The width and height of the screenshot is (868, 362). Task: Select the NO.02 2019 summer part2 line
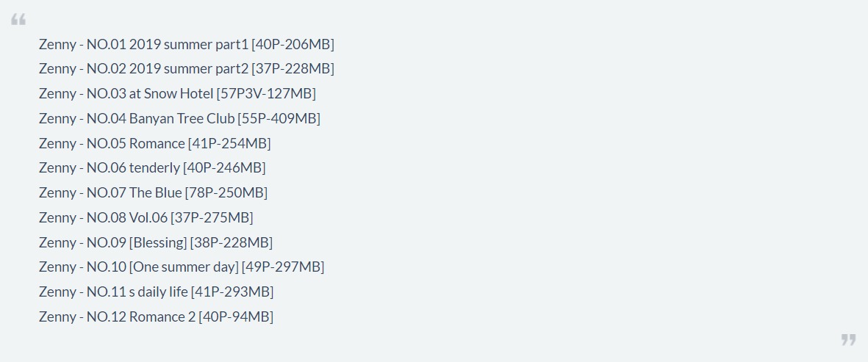tap(187, 68)
